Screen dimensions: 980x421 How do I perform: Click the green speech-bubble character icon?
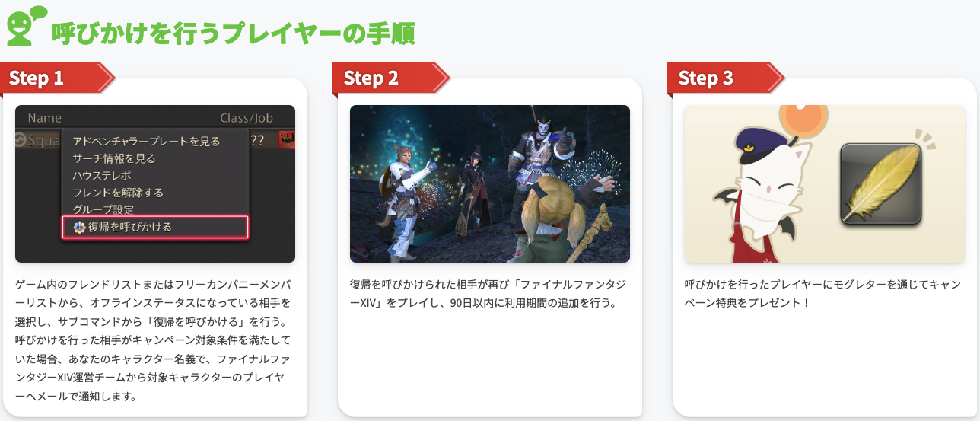tap(26, 25)
